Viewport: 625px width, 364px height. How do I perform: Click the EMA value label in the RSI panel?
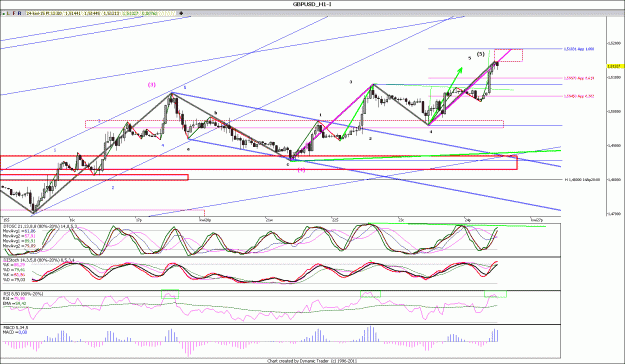point(15,303)
